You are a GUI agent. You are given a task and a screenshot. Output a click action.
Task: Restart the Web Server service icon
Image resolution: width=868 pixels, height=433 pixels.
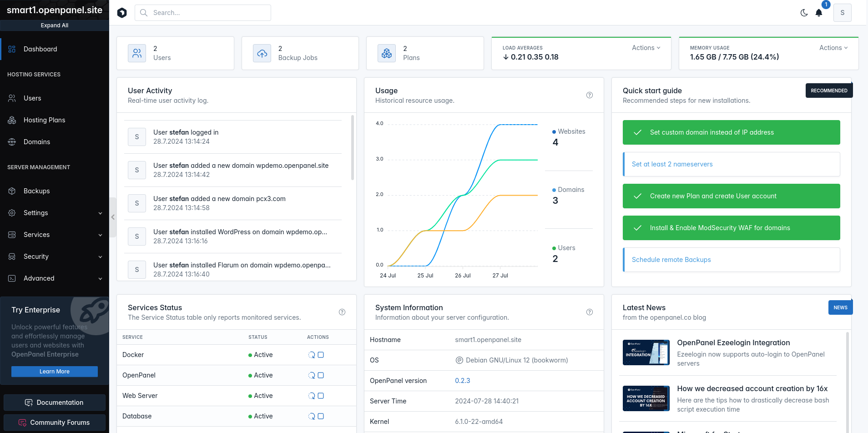point(312,396)
